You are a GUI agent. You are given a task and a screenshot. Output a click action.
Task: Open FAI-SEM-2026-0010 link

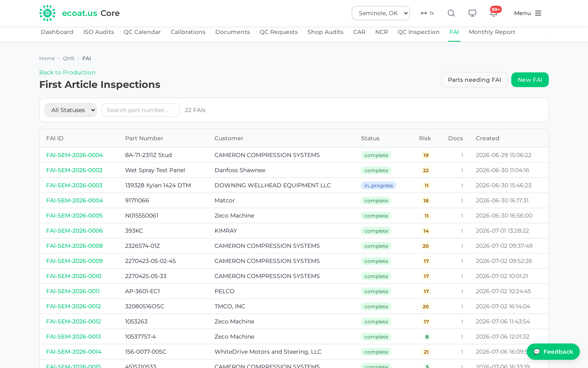point(74,276)
